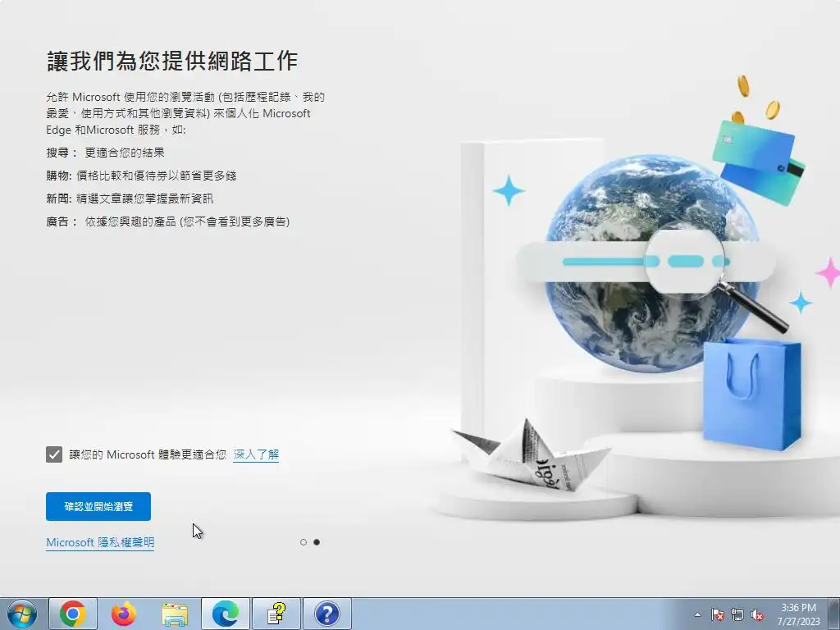
Task: Open Action Center flag icon
Action: (717, 614)
